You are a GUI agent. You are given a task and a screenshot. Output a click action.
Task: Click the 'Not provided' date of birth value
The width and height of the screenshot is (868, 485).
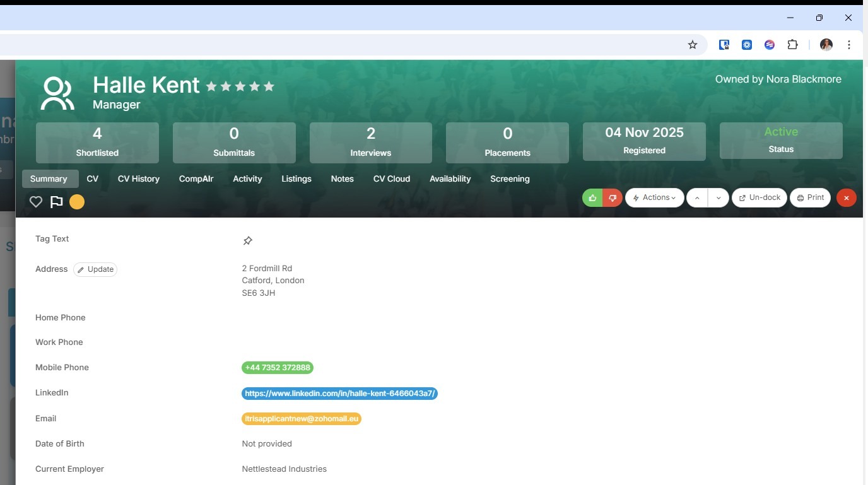pyautogui.click(x=267, y=444)
